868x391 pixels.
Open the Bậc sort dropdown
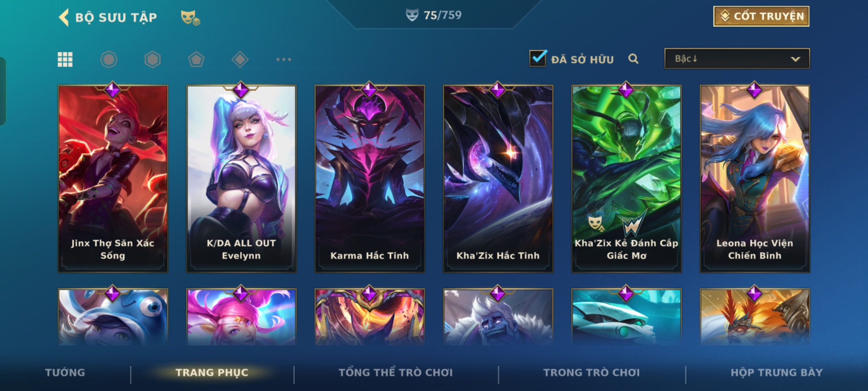737,59
